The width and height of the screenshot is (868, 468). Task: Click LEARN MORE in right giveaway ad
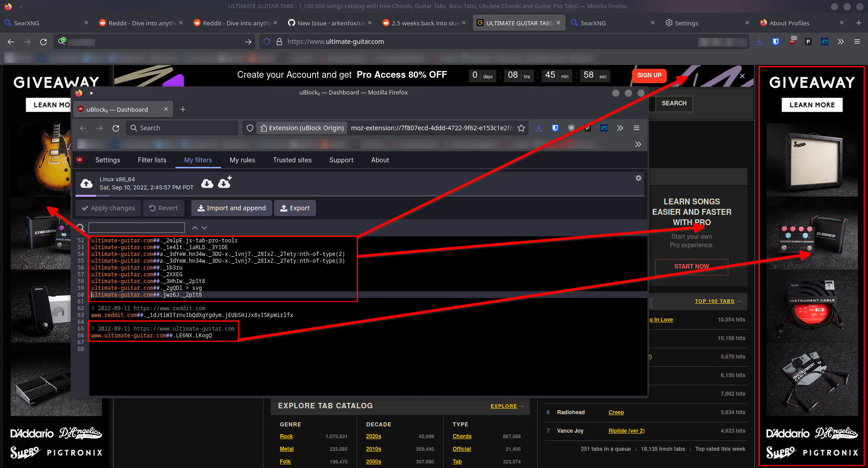pyautogui.click(x=812, y=105)
